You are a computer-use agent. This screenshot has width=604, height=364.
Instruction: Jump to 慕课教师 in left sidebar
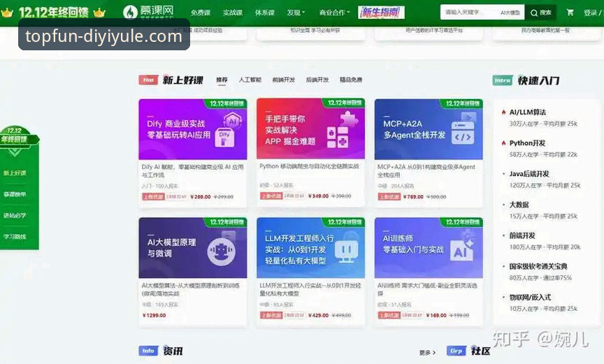tap(15, 194)
